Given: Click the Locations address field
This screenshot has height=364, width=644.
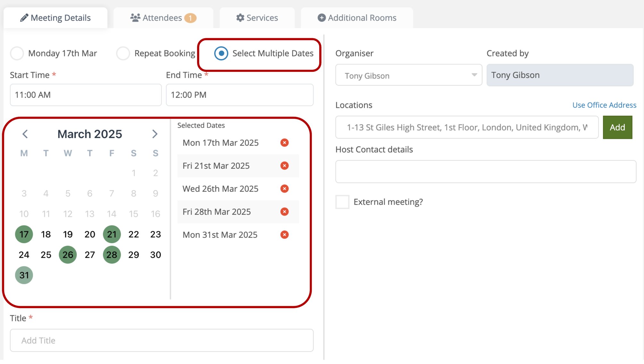Looking at the screenshot, I should (x=467, y=127).
